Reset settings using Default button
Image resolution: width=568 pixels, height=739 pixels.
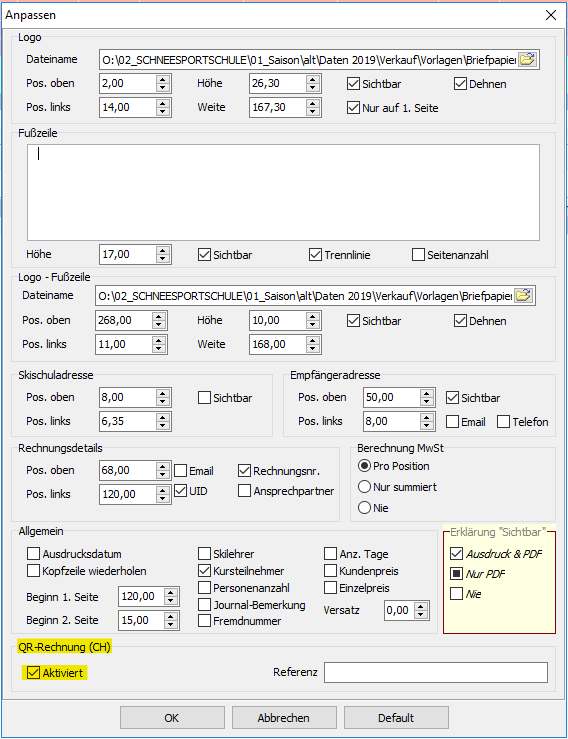[396, 718]
